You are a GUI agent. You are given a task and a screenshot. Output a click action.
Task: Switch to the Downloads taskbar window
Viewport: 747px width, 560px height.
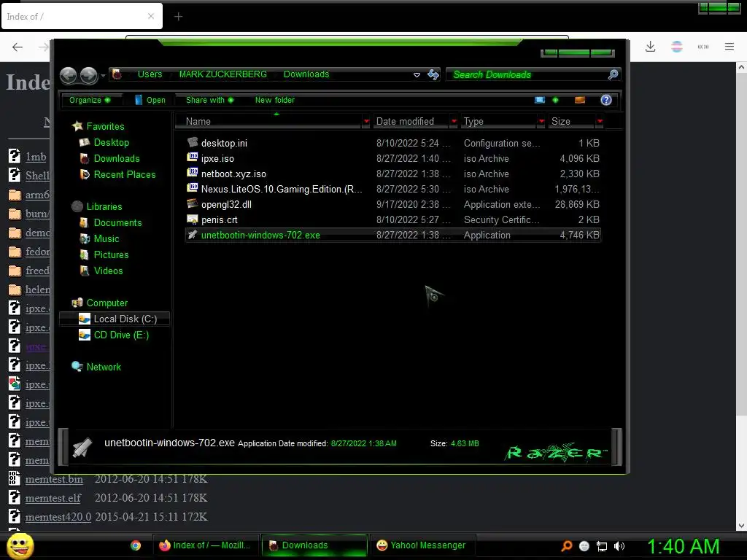(x=314, y=545)
